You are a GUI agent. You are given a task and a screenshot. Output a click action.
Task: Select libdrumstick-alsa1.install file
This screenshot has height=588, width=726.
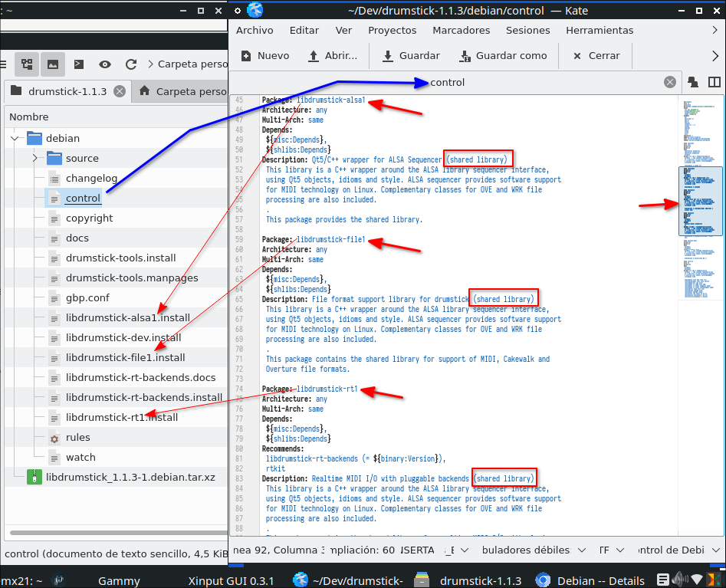(128, 317)
